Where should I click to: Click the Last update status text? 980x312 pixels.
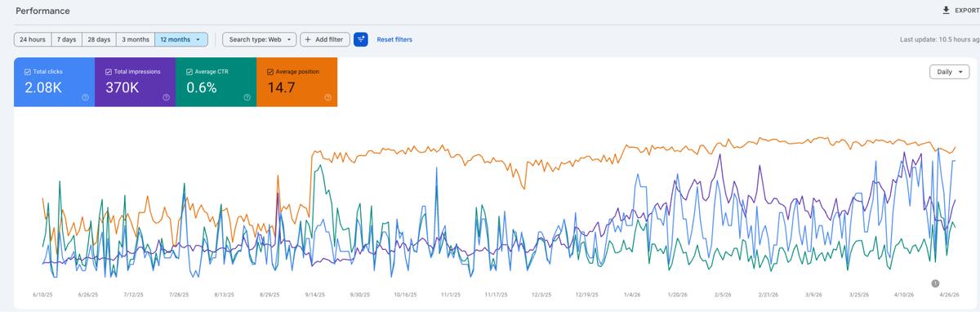[939, 39]
